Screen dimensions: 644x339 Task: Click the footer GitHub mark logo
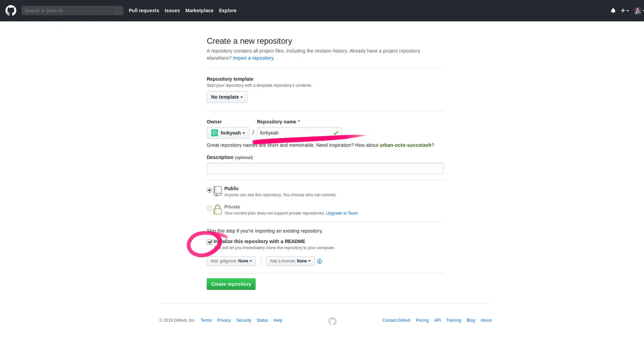click(x=332, y=321)
